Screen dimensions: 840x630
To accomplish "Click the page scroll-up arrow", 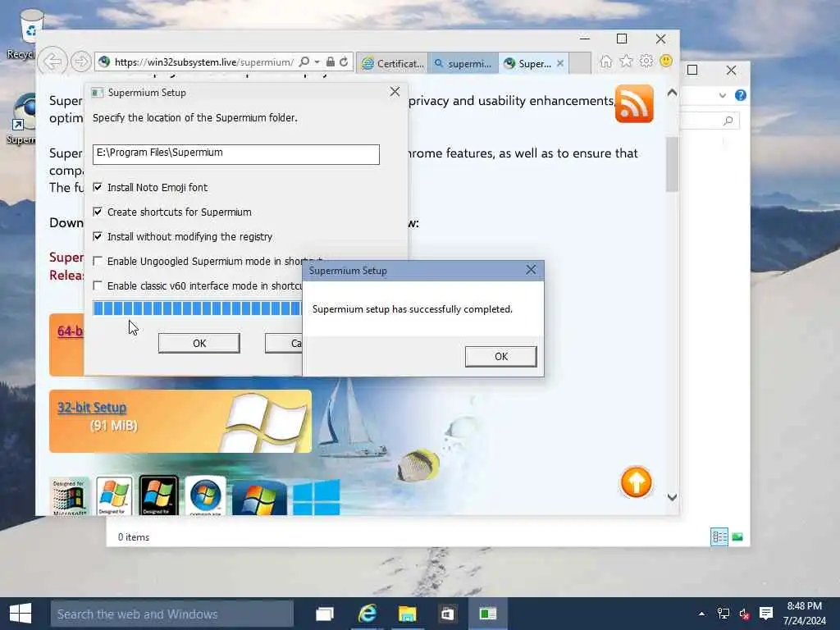I will tap(673, 93).
